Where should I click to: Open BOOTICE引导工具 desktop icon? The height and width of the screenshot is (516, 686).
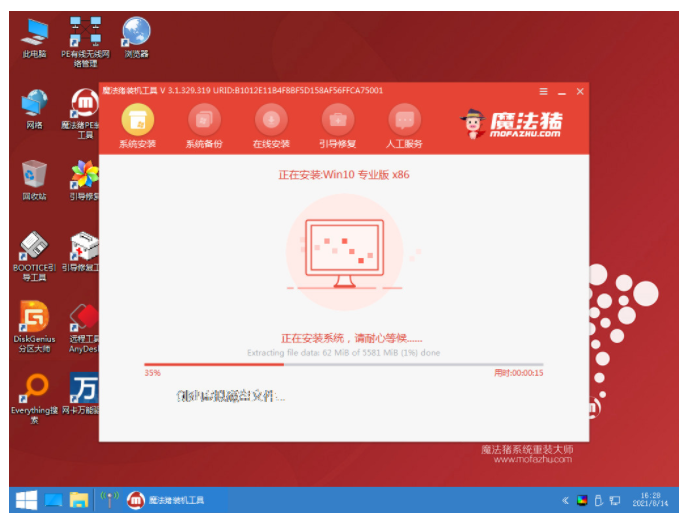click(x=34, y=256)
